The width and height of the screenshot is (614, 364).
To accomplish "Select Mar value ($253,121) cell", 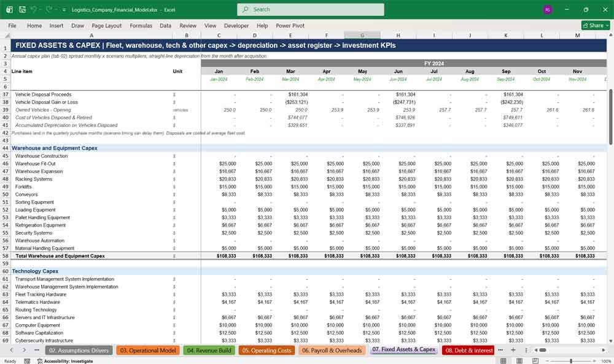I will 290,102.
